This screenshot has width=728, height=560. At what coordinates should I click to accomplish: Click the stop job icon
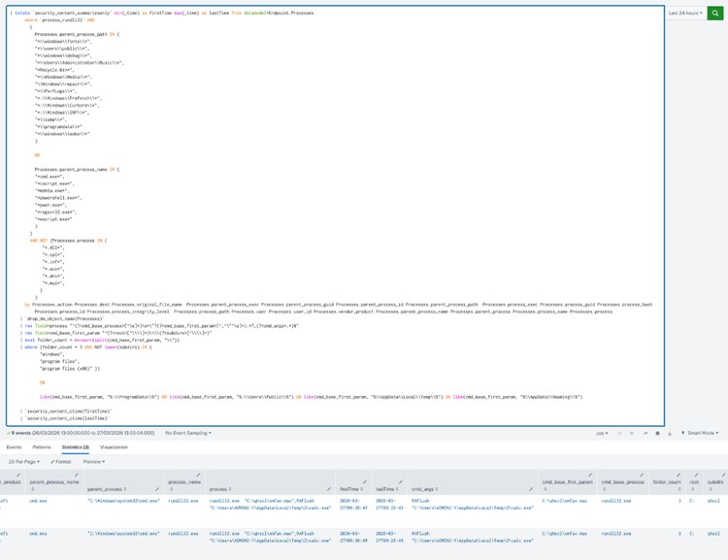click(631, 433)
